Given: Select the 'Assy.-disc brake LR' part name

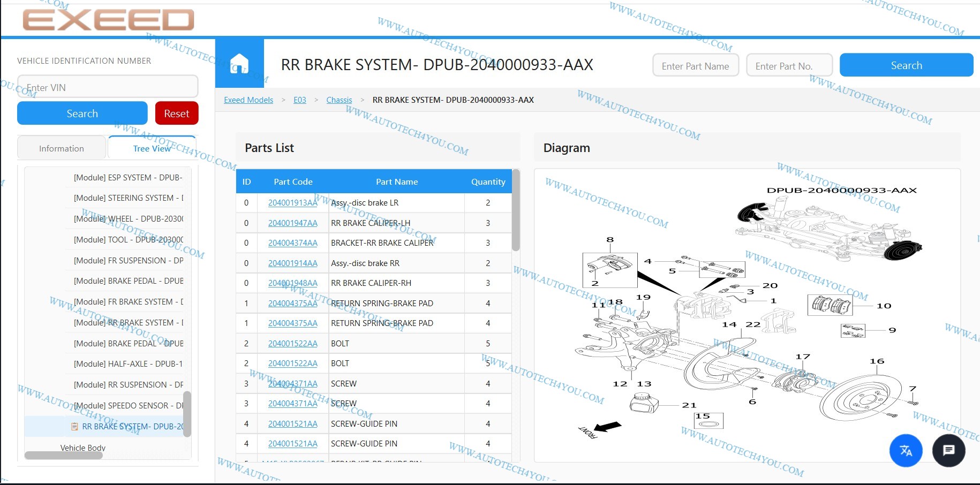Looking at the screenshot, I should [x=365, y=203].
